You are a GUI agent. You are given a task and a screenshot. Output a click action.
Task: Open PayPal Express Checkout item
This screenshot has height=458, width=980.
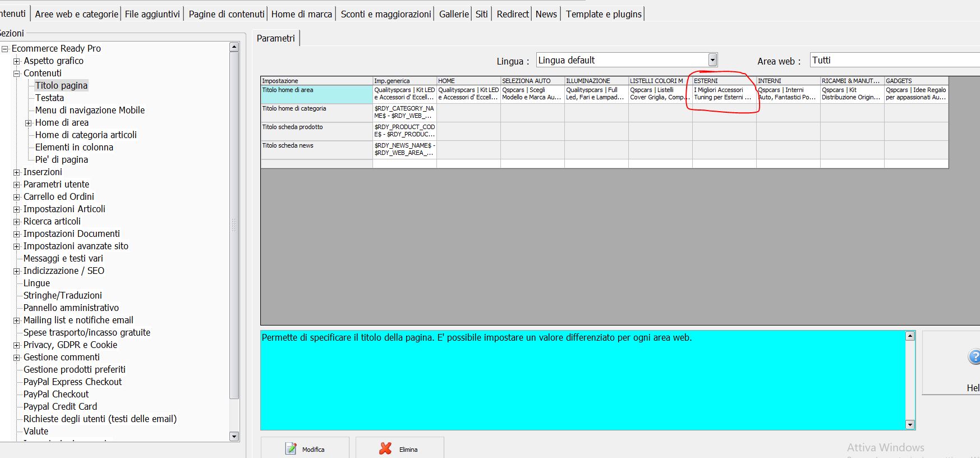click(72, 382)
